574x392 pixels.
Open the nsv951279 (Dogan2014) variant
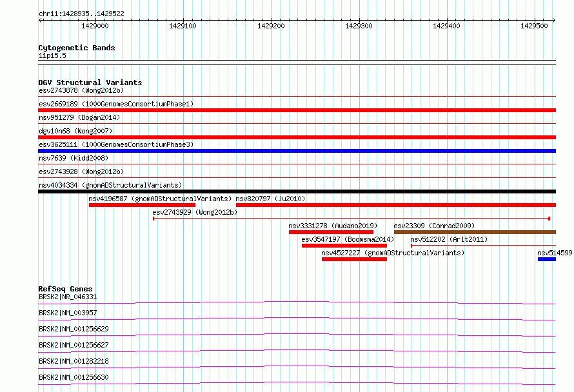coord(79,117)
